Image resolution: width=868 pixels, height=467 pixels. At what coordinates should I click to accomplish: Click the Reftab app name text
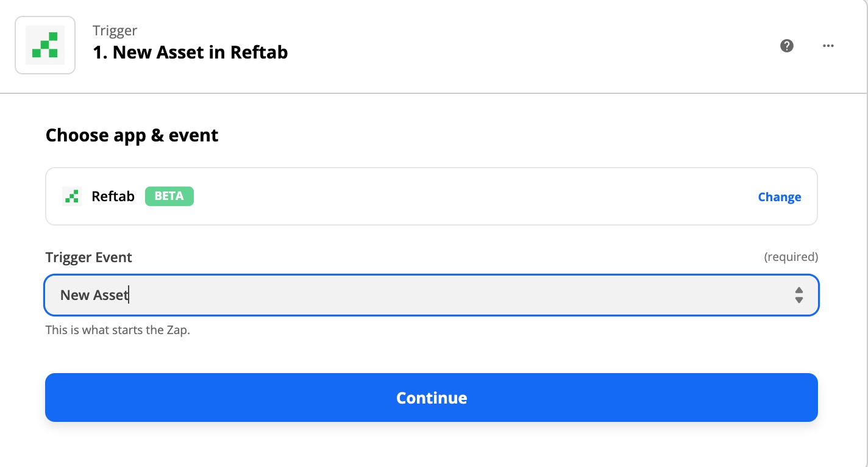click(113, 196)
